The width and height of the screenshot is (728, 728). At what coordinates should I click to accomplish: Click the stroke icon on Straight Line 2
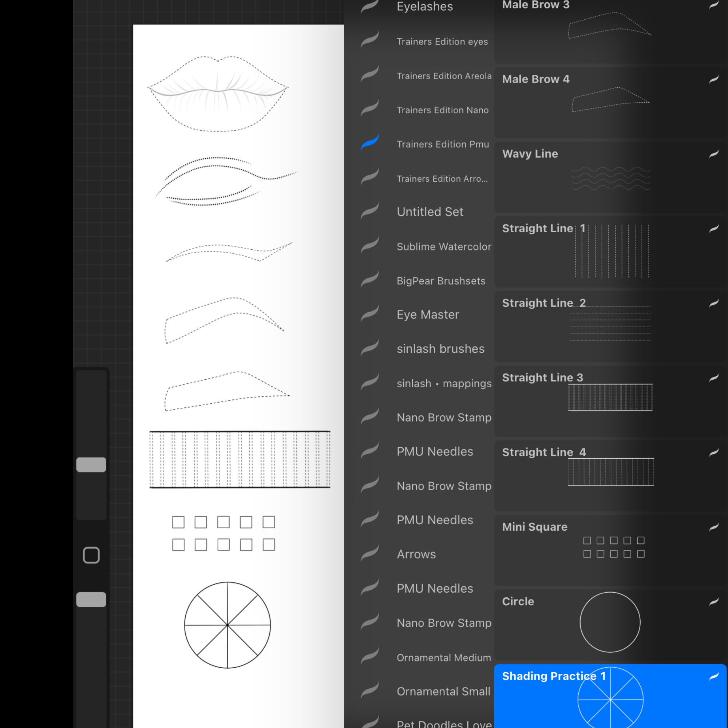tap(714, 303)
